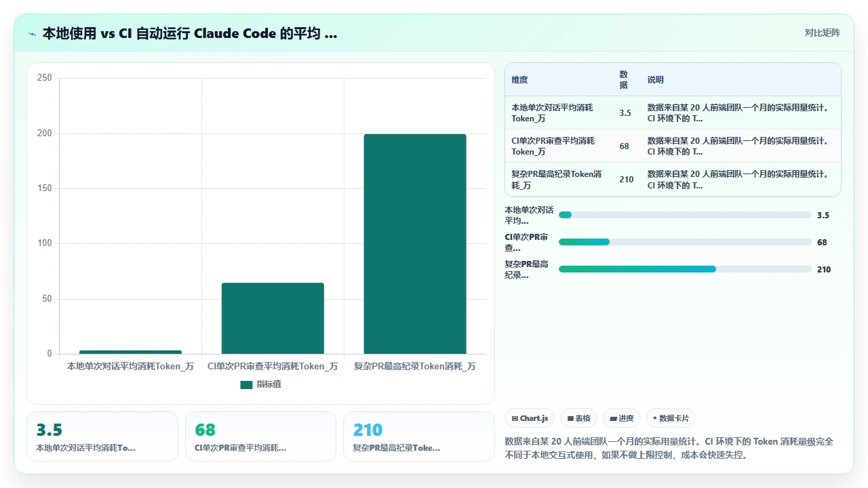This screenshot has width=868, height=488.
Task: Click the 指标值 legend label
Action: tap(269, 384)
